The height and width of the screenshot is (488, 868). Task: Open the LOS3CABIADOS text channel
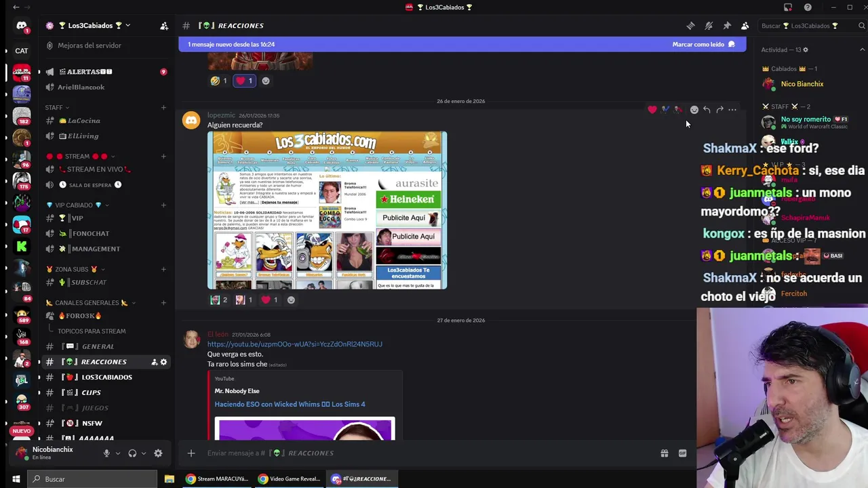pyautogui.click(x=105, y=378)
